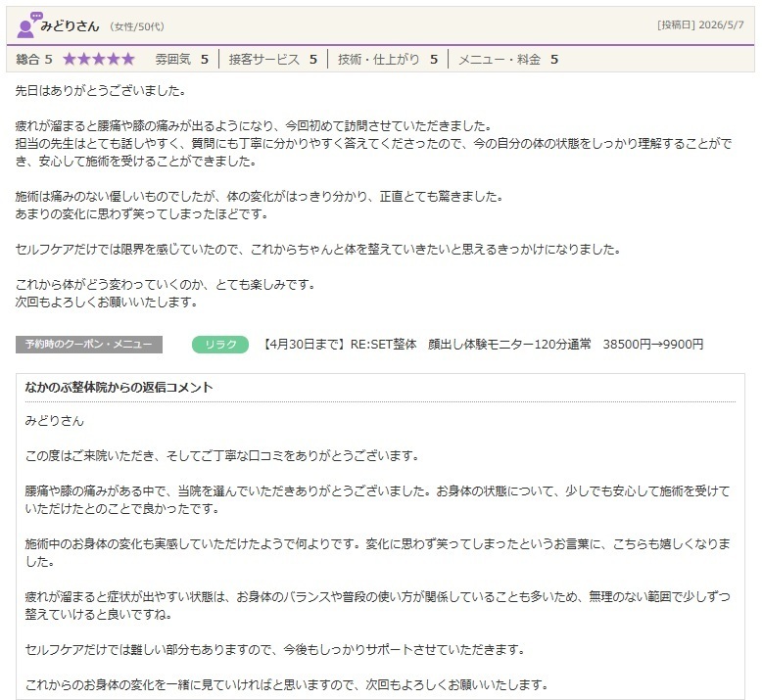
Task: Click the メニュー・料金 5 rating
Action: [x=508, y=60]
